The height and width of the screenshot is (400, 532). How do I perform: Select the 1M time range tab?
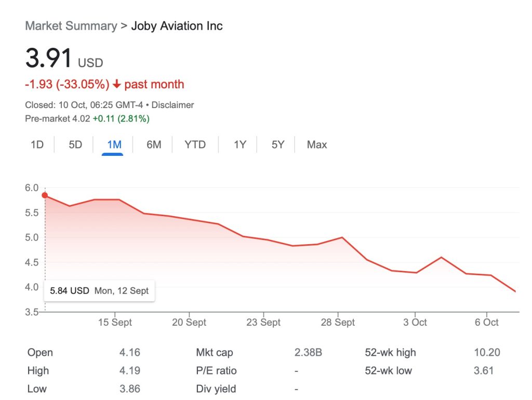(114, 144)
